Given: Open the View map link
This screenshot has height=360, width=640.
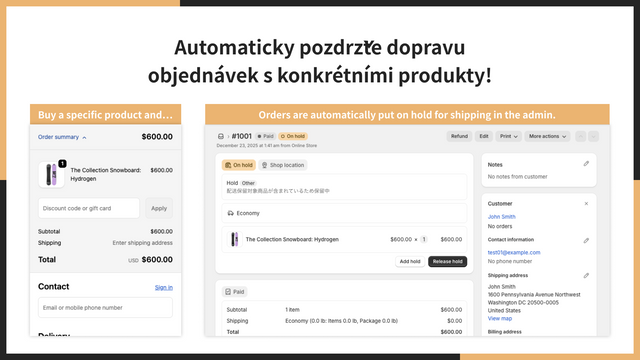Looking at the screenshot, I should coord(500,318).
